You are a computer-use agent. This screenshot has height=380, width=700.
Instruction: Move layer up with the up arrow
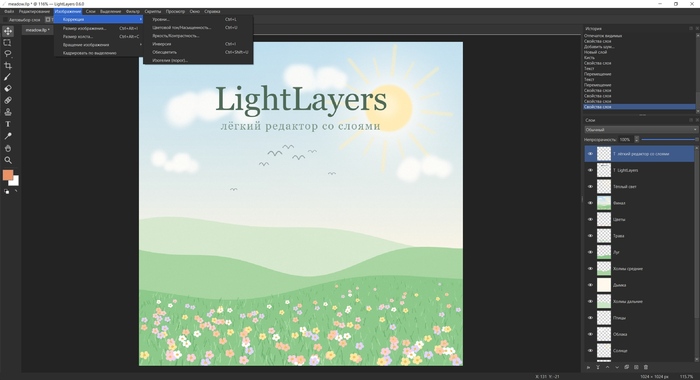tap(608, 367)
